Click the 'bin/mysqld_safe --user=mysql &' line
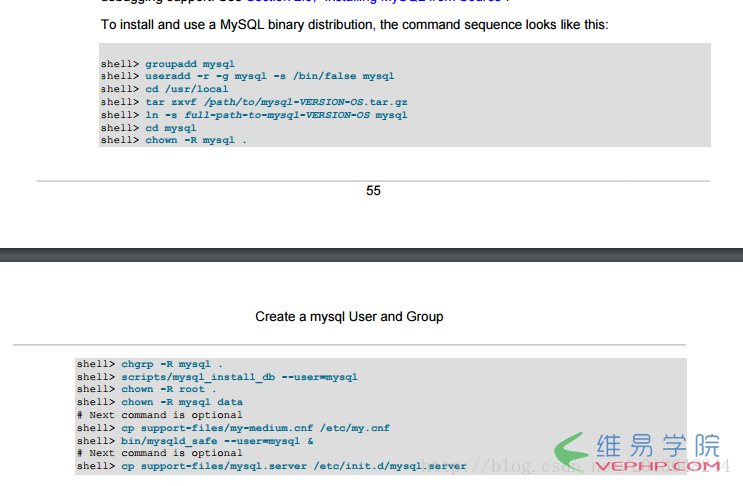 [x=195, y=441]
